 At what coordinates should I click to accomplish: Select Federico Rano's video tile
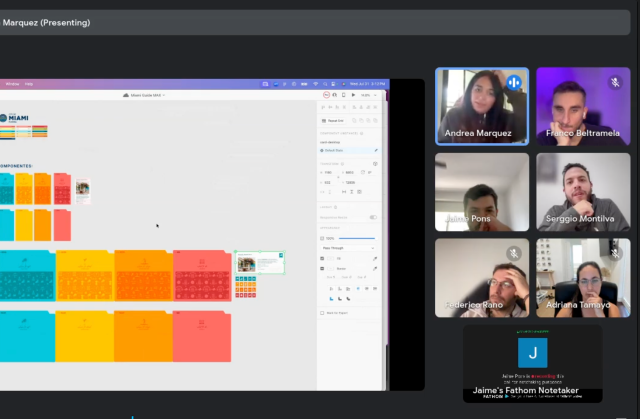tap(482, 278)
